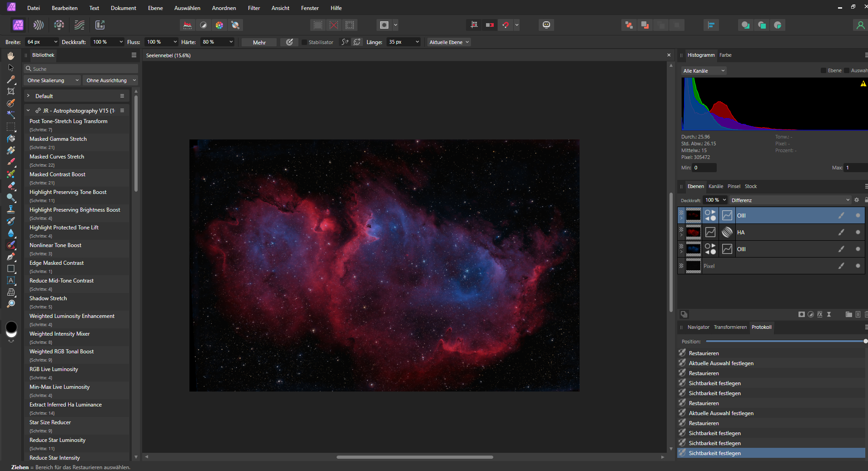Apply Auto Colours from toolbar

click(219, 25)
